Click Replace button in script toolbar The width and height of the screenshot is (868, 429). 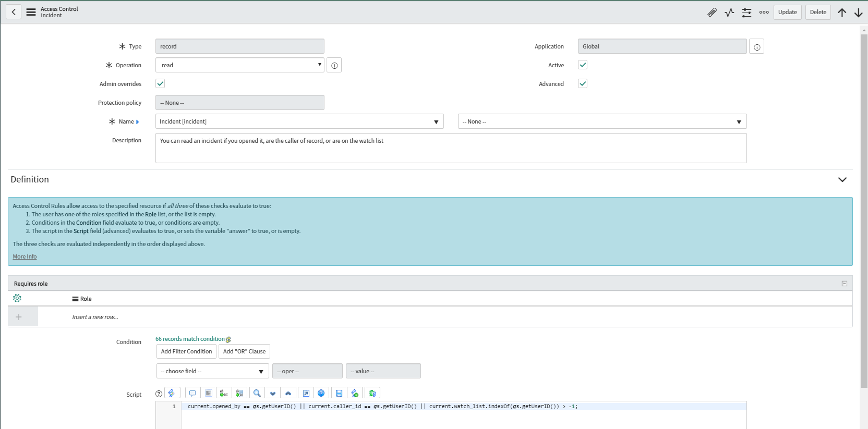224,393
